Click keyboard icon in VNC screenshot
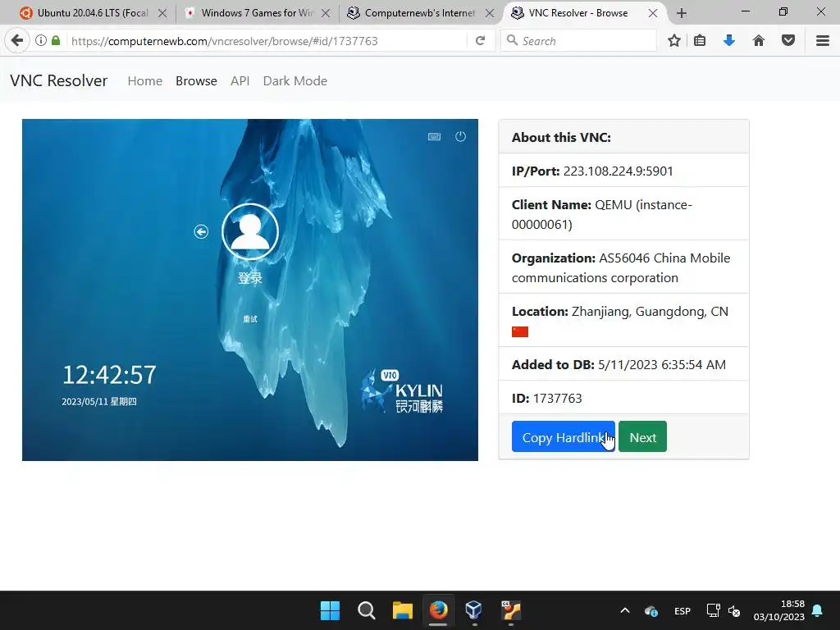Screen dimensions: 840x630 435,137
